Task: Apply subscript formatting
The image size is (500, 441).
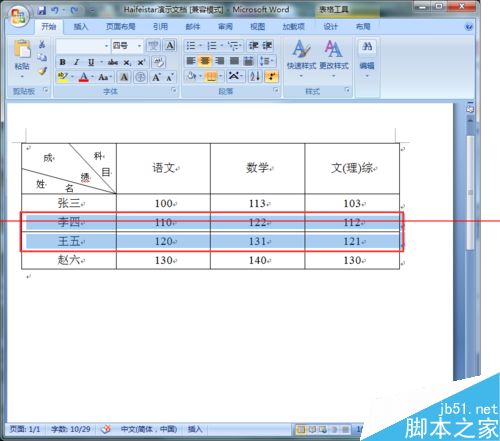Action: click(x=127, y=62)
